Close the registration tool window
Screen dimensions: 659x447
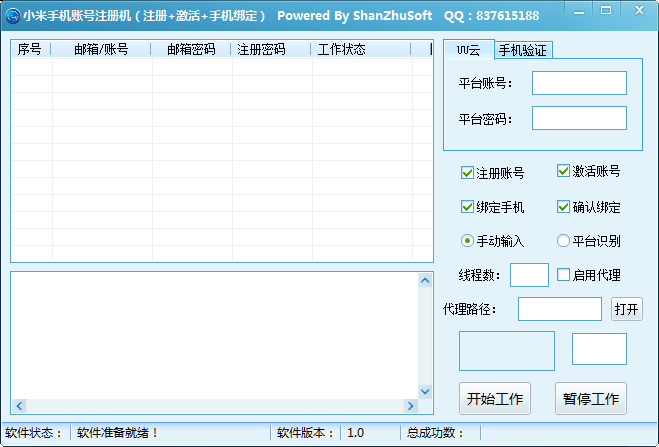[639, 11]
